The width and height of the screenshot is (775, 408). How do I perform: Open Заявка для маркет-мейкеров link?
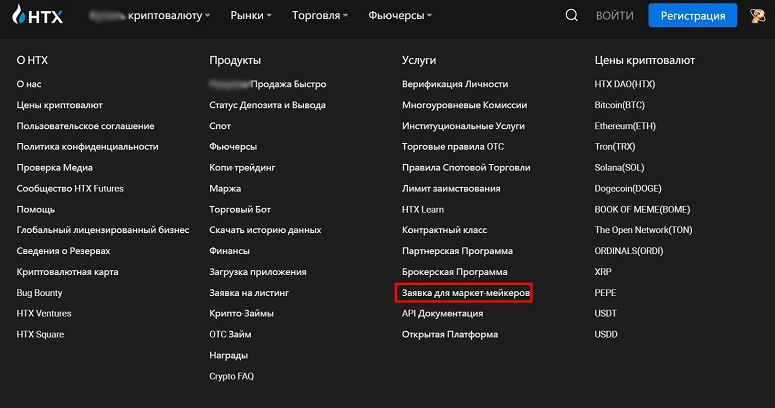tap(466, 293)
